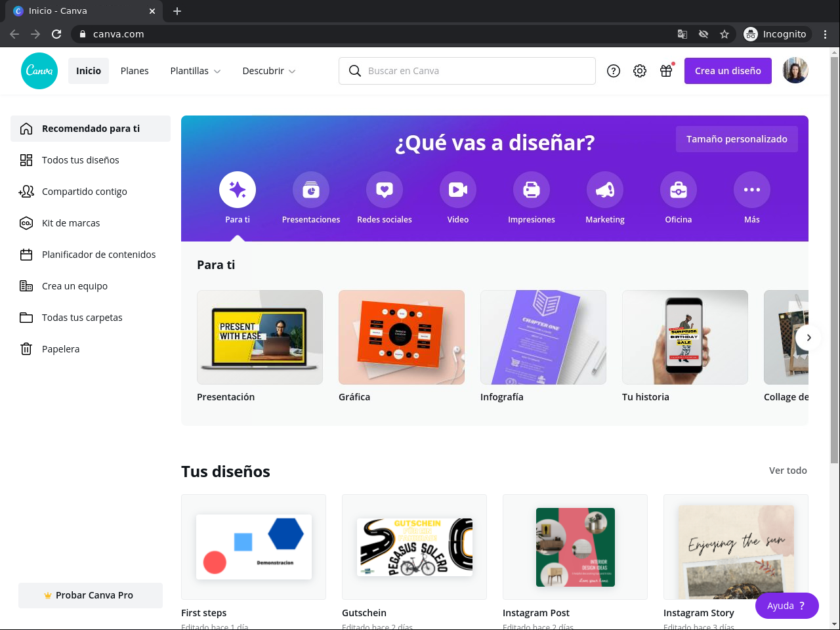Show next templates with right arrow
Viewport: 840px width, 630px height.
coord(808,337)
